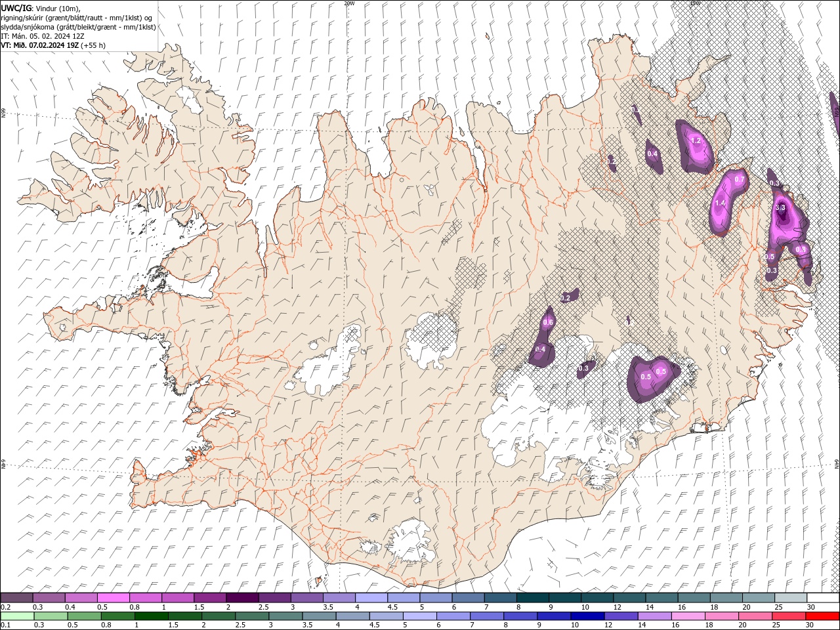840x630 pixels.
Task: Click the 64N latitude label on the right edge
Action: coord(837,463)
